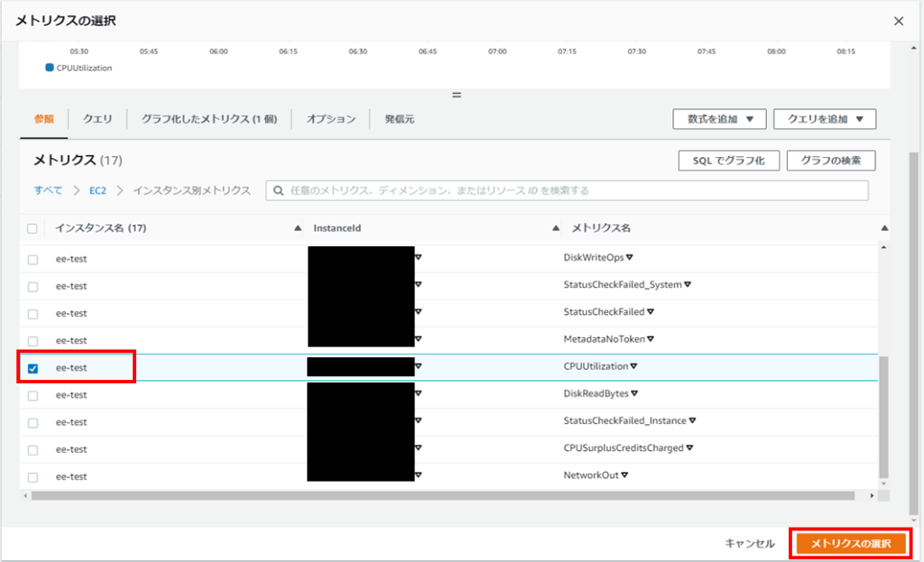This screenshot has width=924, height=562.
Task: Click the CPUUtilization legend color square
Action: pos(50,68)
